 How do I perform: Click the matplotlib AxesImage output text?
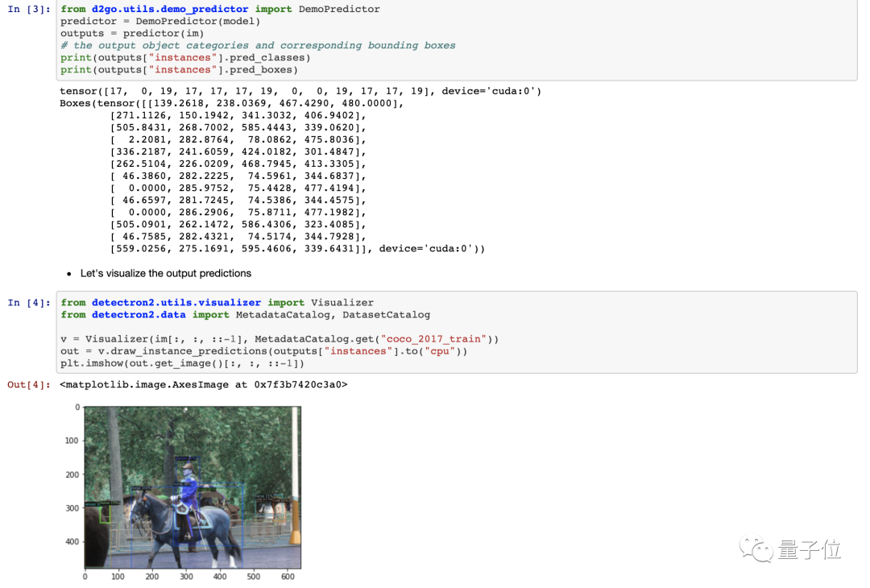[x=204, y=385]
